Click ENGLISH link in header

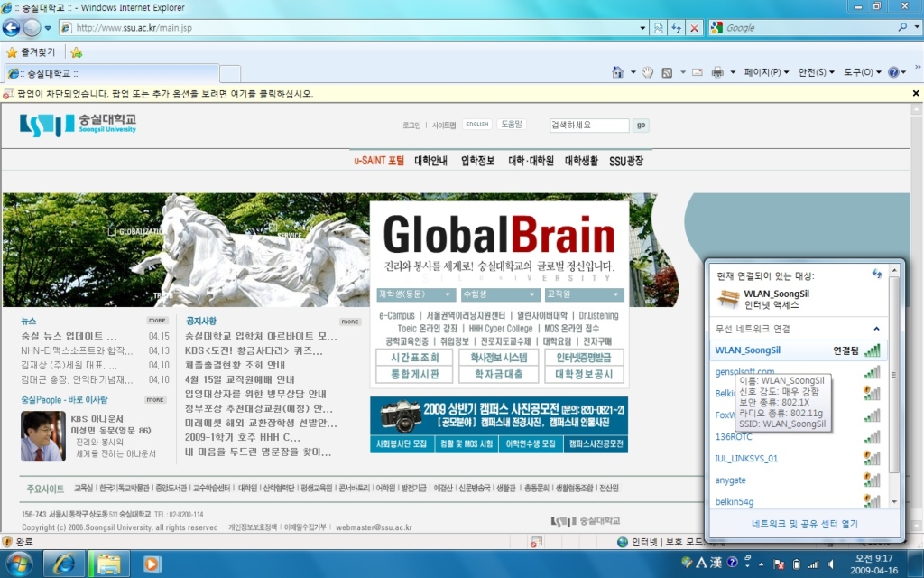tap(477, 124)
